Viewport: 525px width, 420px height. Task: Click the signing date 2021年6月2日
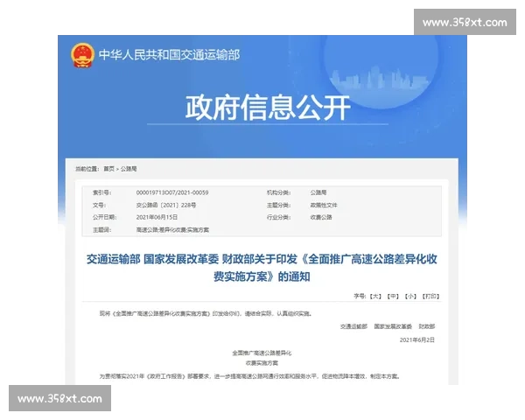point(417,339)
